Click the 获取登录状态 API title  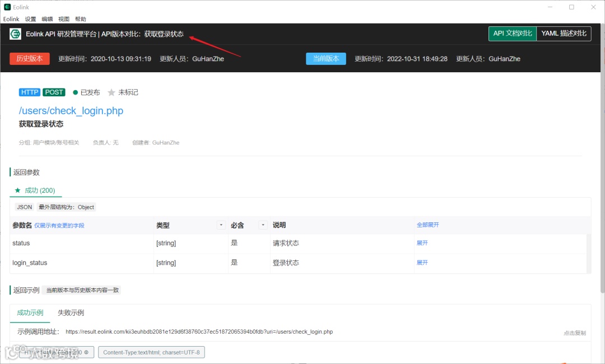click(41, 124)
